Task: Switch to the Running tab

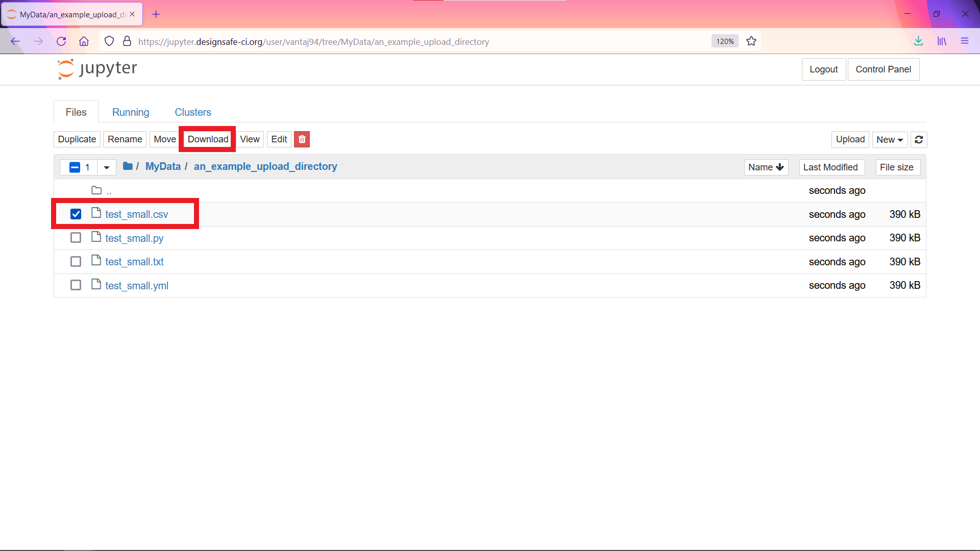Action: pyautogui.click(x=131, y=112)
